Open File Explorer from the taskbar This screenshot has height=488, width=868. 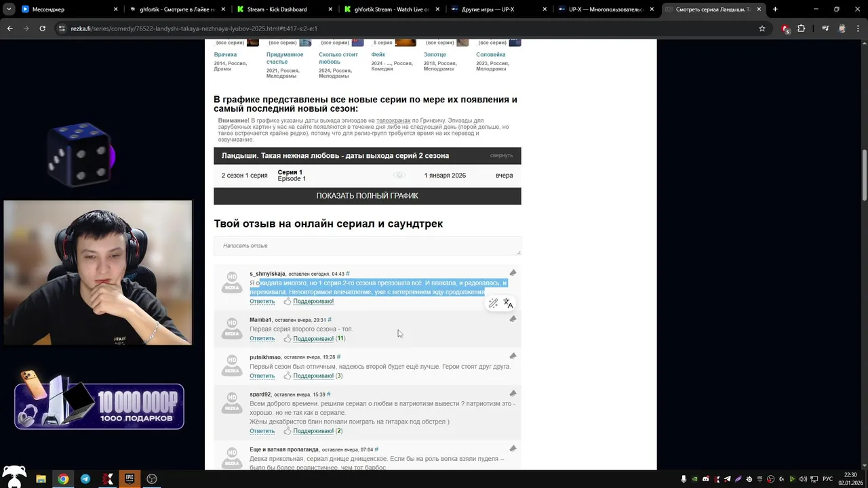click(x=41, y=479)
